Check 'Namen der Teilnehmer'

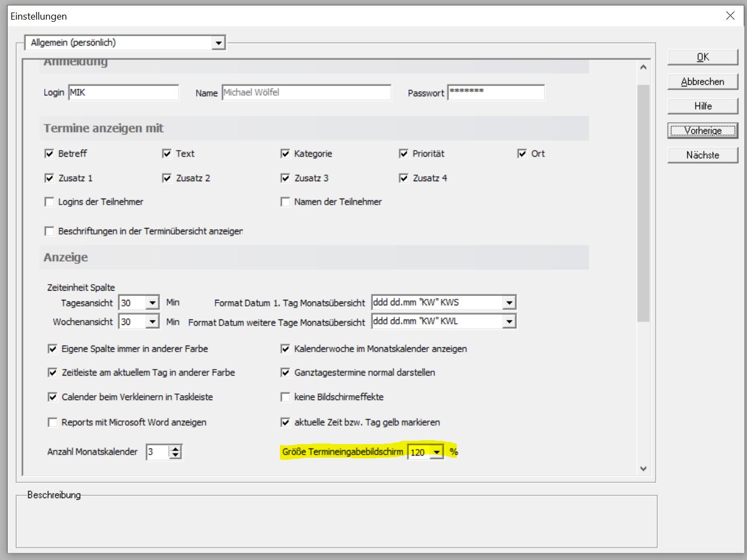pyautogui.click(x=285, y=201)
